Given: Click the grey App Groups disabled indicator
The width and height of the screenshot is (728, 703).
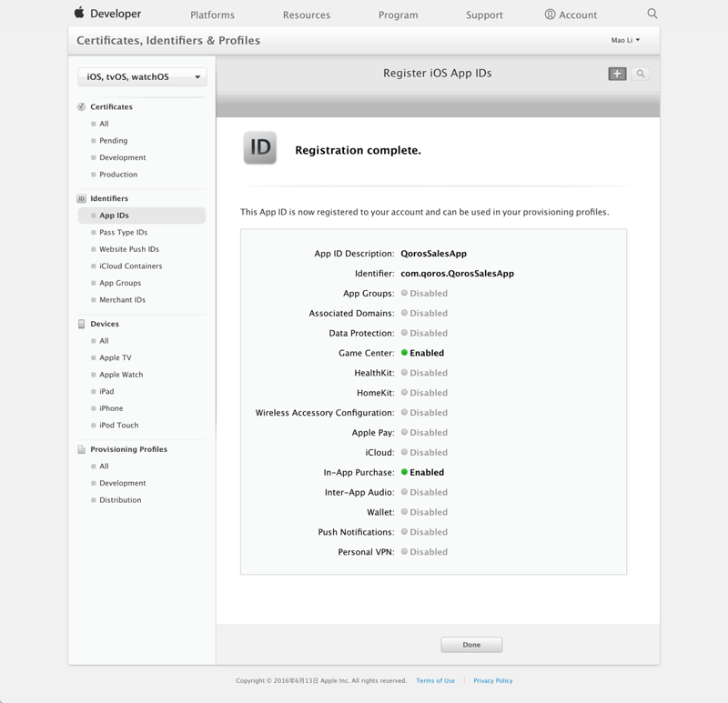Looking at the screenshot, I should pos(404,293).
